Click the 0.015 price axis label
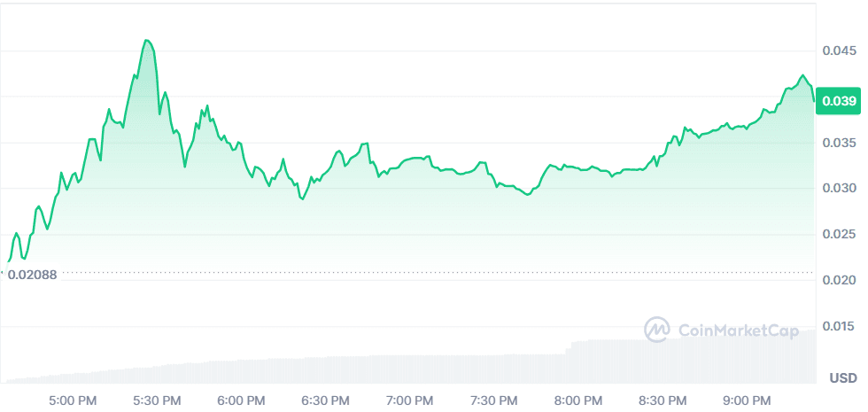 point(839,327)
